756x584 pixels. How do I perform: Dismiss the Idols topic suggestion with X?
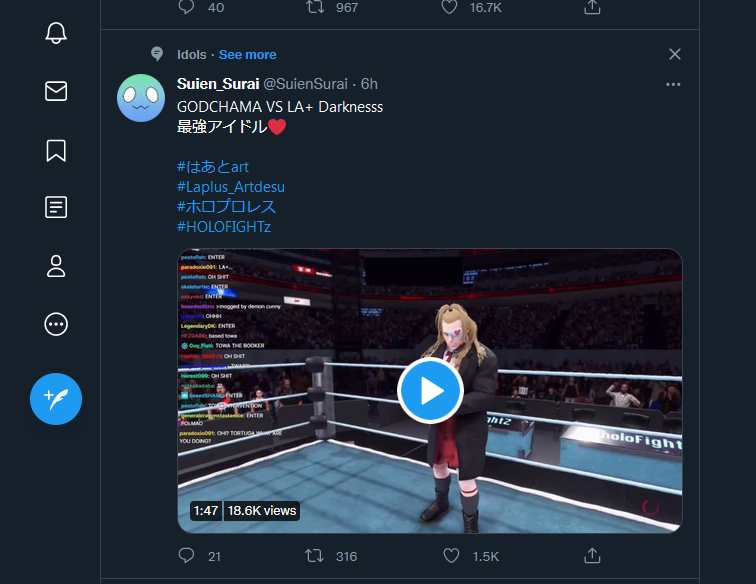coord(674,54)
